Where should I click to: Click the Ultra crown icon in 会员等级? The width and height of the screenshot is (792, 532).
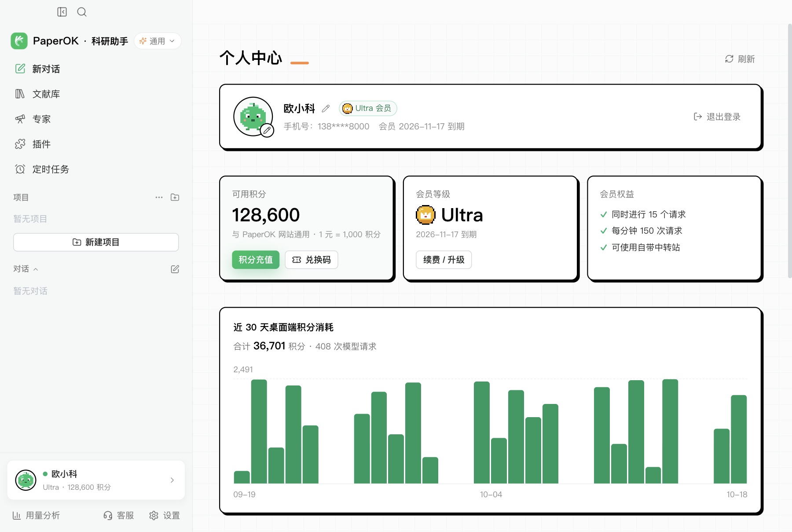pos(425,215)
